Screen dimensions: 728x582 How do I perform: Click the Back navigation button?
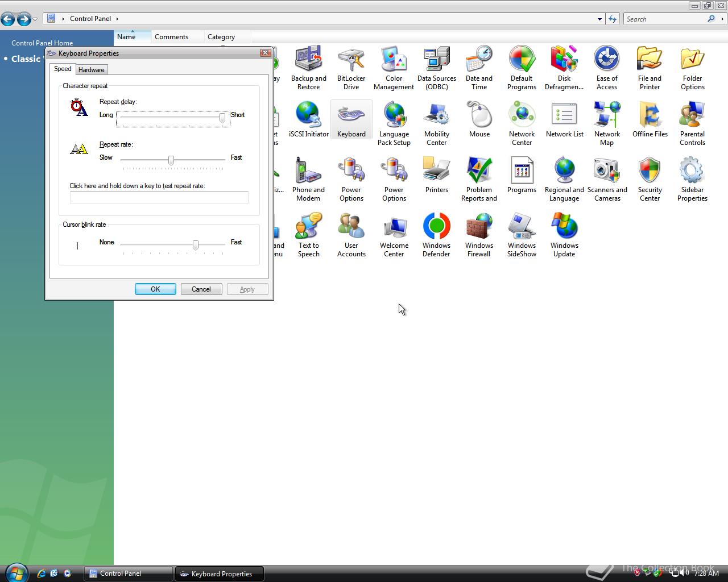(8, 19)
